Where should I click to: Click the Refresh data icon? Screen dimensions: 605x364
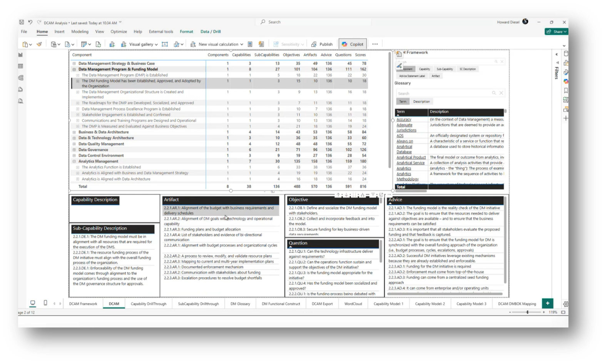98,44
